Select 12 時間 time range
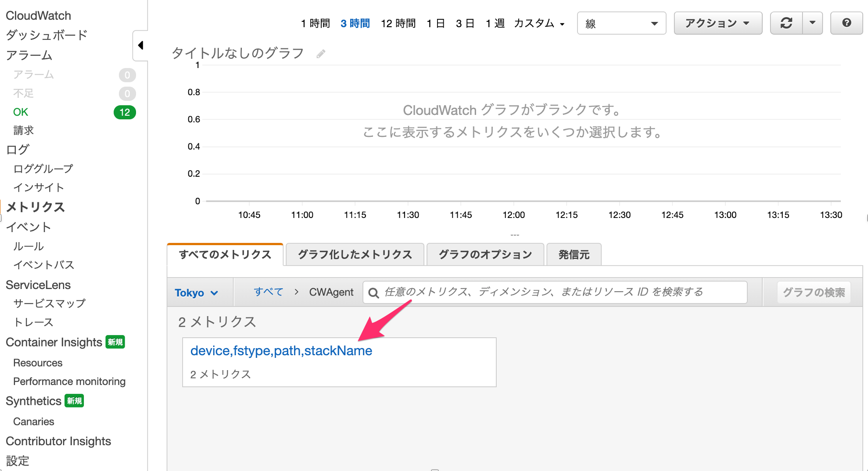868x471 pixels. 398,23
